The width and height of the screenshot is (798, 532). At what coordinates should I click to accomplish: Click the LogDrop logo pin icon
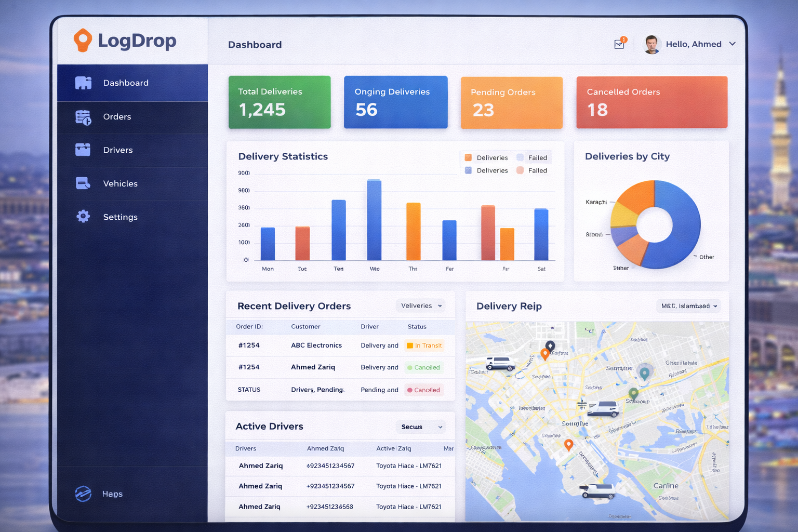(x=82, y=40)
